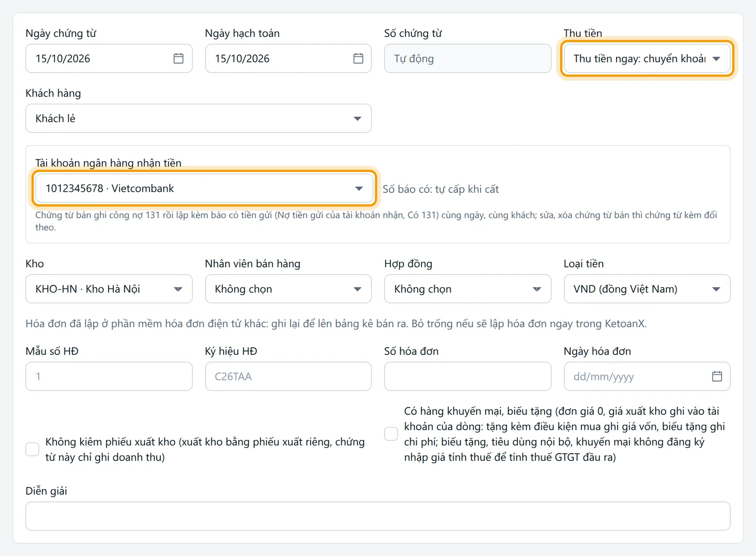Click the 'Loại tiền' label
The height and width of the screenshot is (556, 756).
584,264
